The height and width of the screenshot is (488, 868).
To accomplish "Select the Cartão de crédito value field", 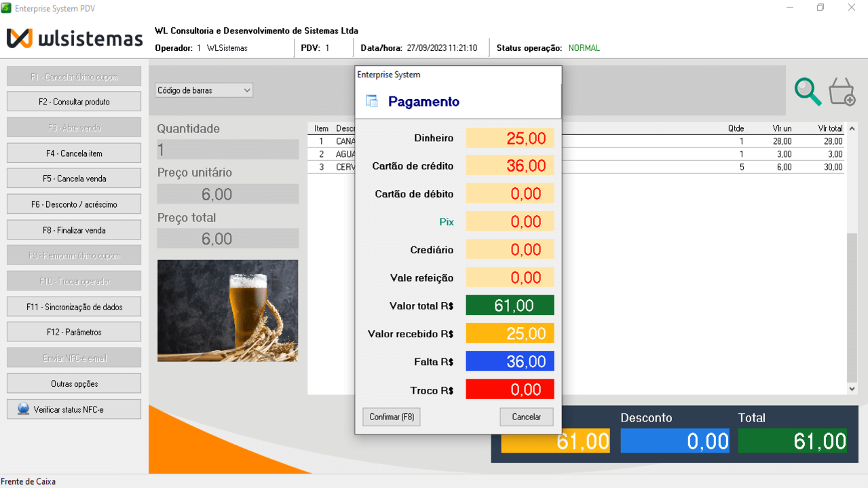I will coord(510,166).
